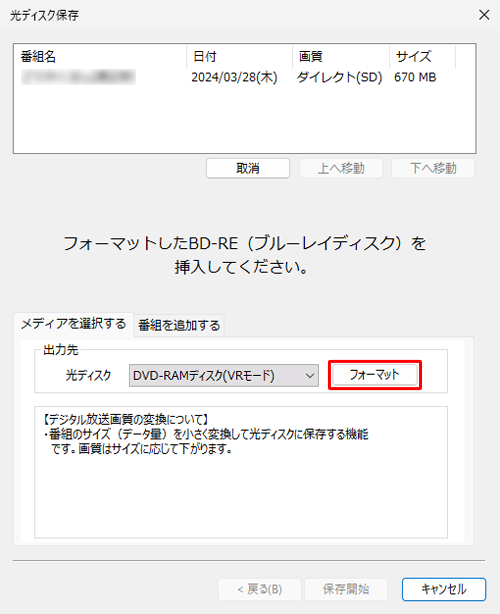The width and height of the screenshot is (500, 614).
Task: Click the 取消 button
Action: (248, 168)
